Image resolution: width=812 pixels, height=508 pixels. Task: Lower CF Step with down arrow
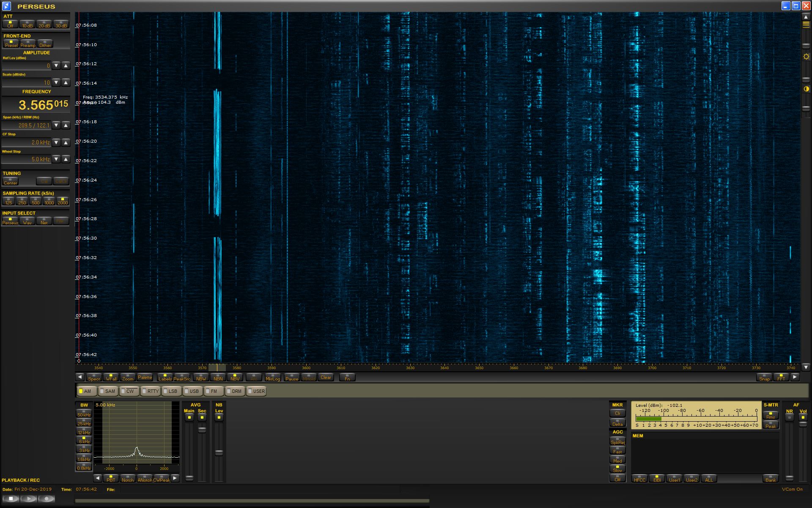pos(56,142)
